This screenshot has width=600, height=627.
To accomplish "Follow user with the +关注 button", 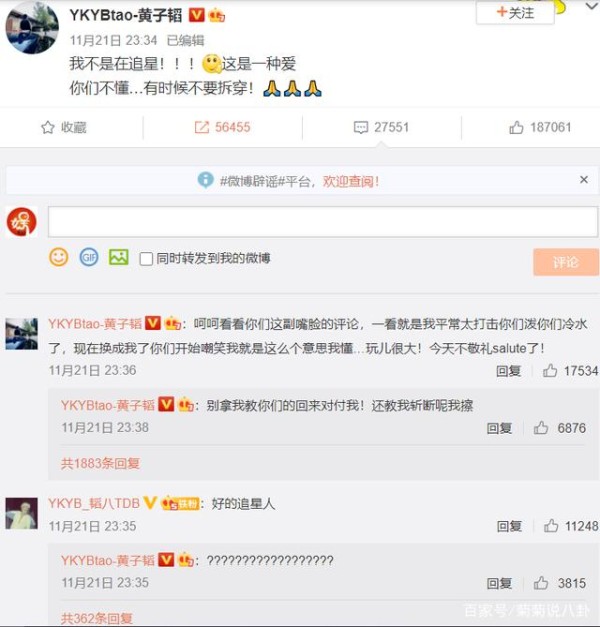I will pos(515,13).
